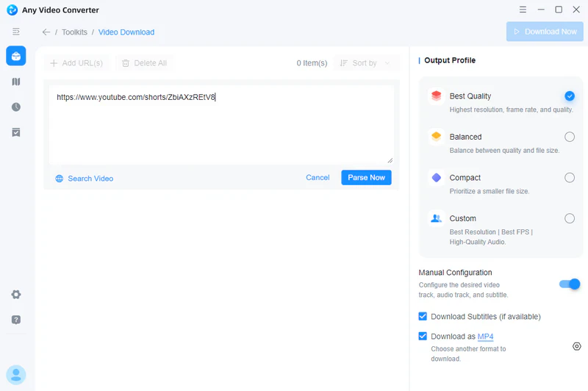Open format settings gear next to MP4
The image size is (588, 391).
click(577, 346)
